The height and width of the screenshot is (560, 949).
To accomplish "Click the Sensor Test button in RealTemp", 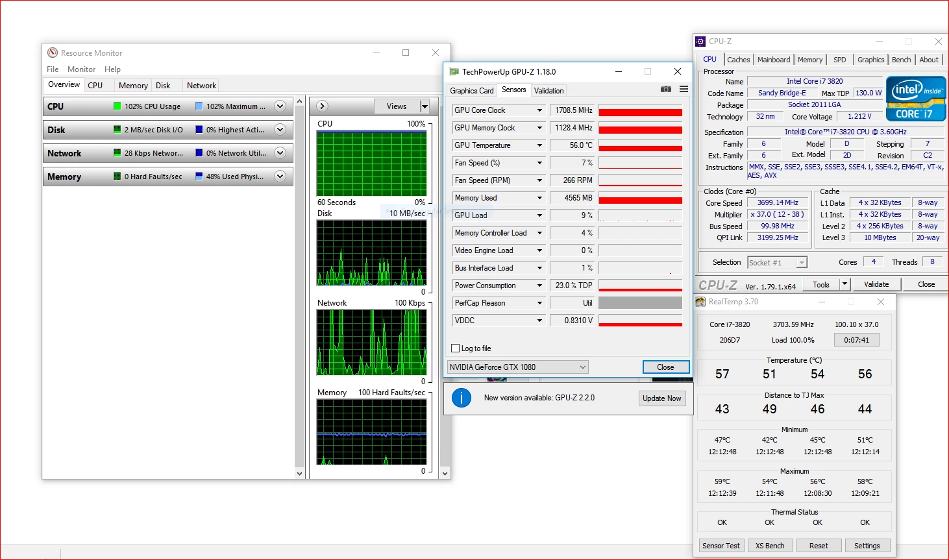I will pyautogui.click(x=721, y=546).
